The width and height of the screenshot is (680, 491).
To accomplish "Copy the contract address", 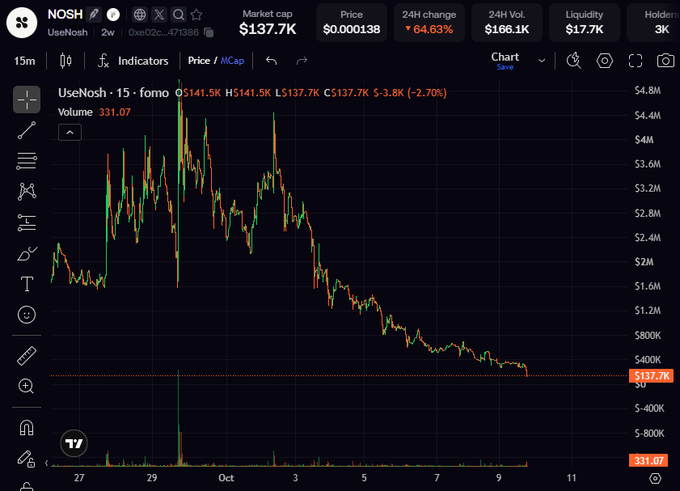I will 209,33.
